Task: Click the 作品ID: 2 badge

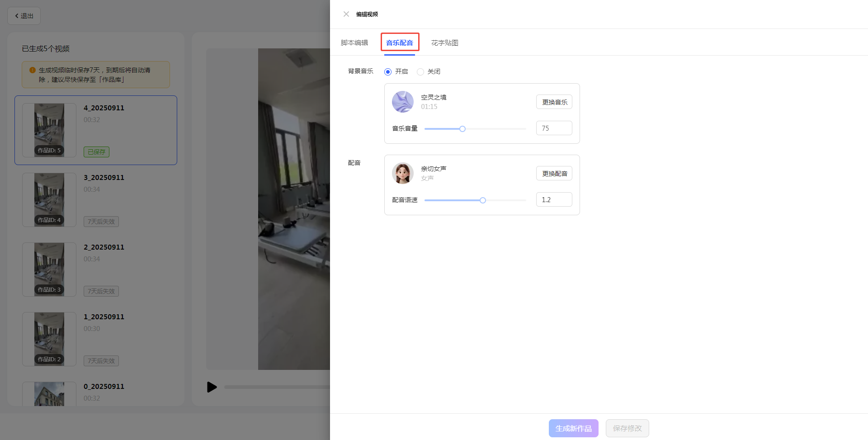Action: coord(49,360)
